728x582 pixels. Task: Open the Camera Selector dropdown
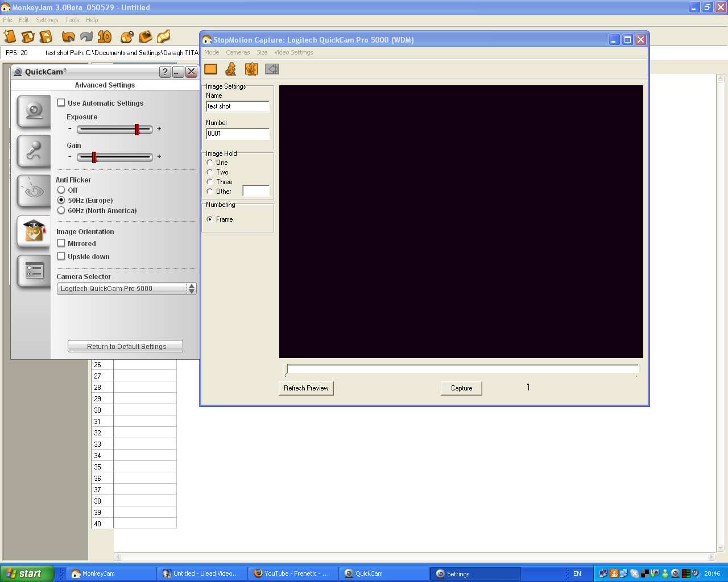tap(191, 288)
